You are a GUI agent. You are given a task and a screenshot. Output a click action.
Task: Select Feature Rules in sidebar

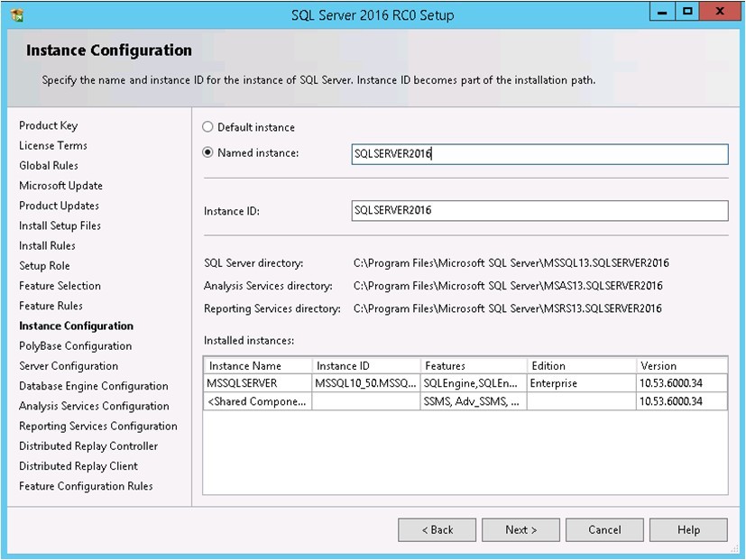coord(51,306)
